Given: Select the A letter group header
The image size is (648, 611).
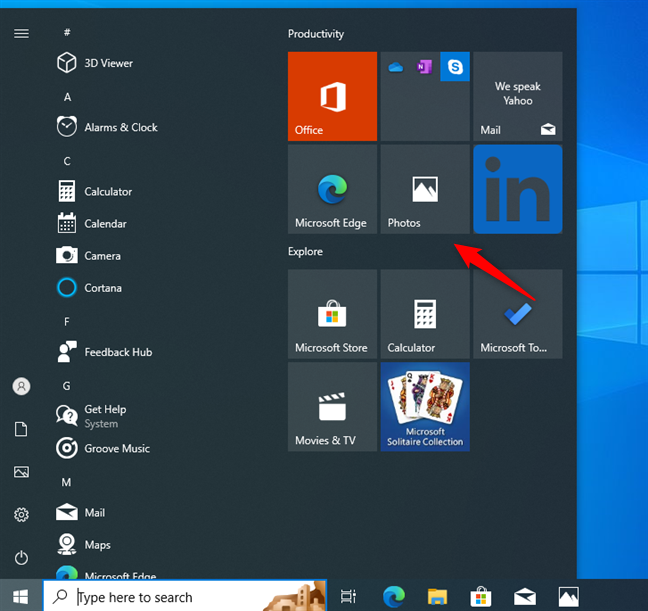Looking at the screenshot, I should pos(67,97).
